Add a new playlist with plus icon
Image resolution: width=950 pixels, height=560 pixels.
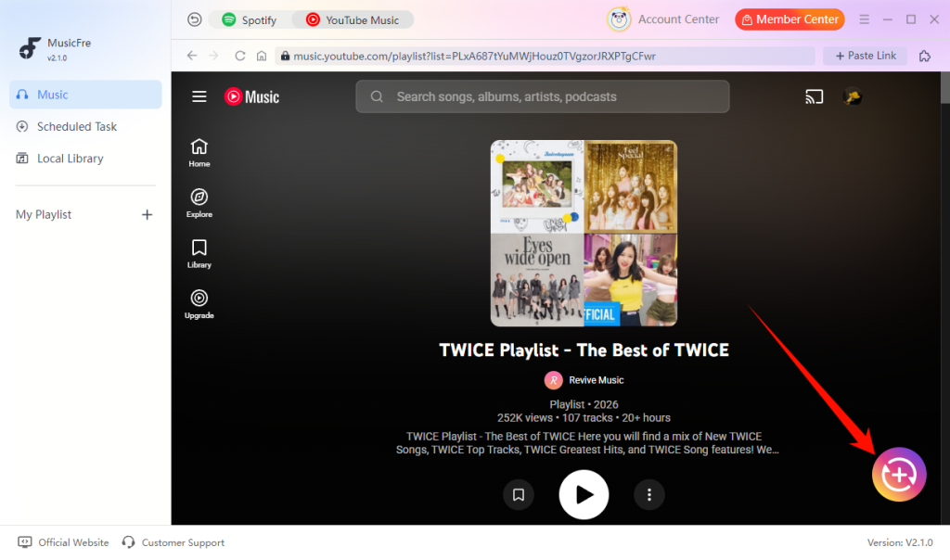(x=147, y=215)
